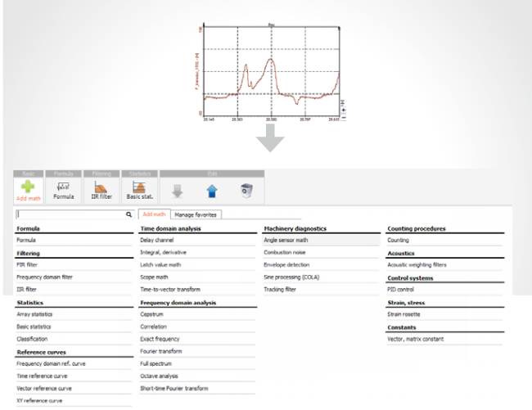Select Strain rosette
Image resolution: width=532 pixels, height=410 pixels.
click(444, 314)
